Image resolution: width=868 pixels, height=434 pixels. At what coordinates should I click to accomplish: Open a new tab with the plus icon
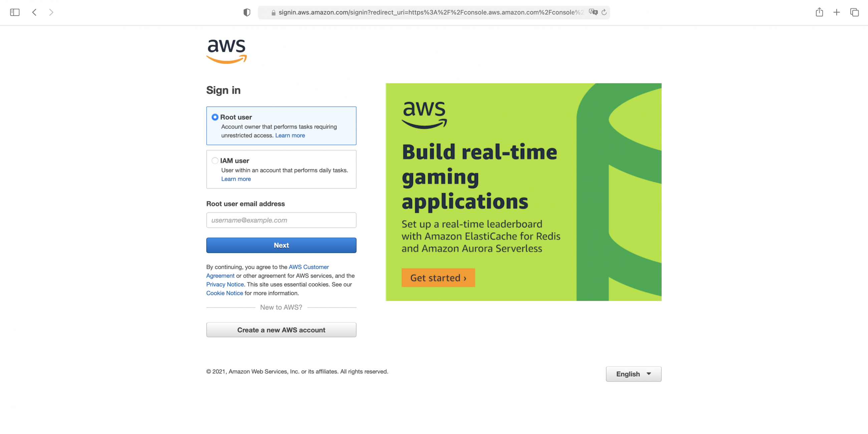[x=837, y=12]
